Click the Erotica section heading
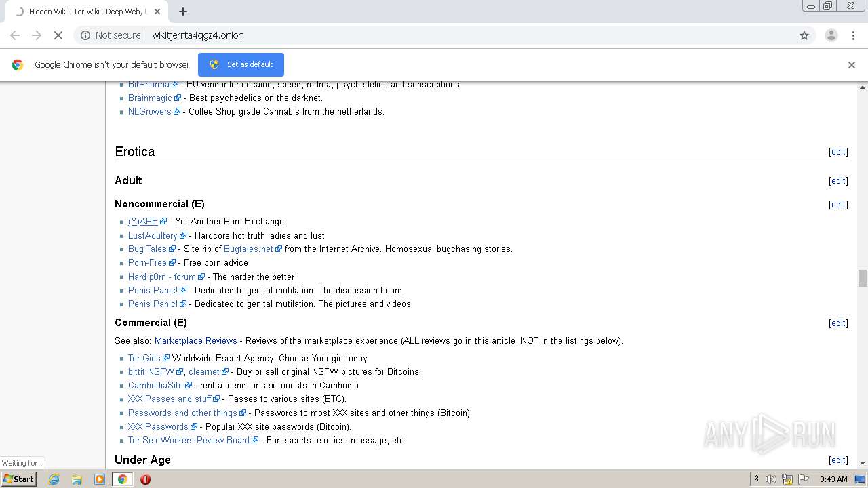Screen dimensions: 868x488 135,152
